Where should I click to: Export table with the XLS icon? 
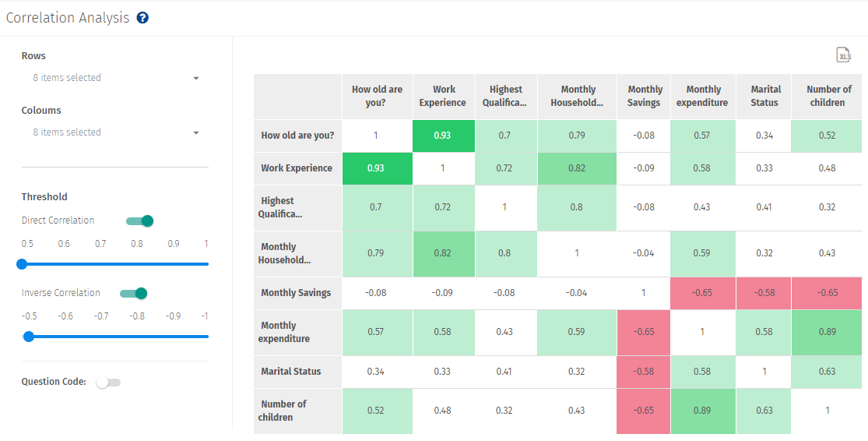(843, 55)
